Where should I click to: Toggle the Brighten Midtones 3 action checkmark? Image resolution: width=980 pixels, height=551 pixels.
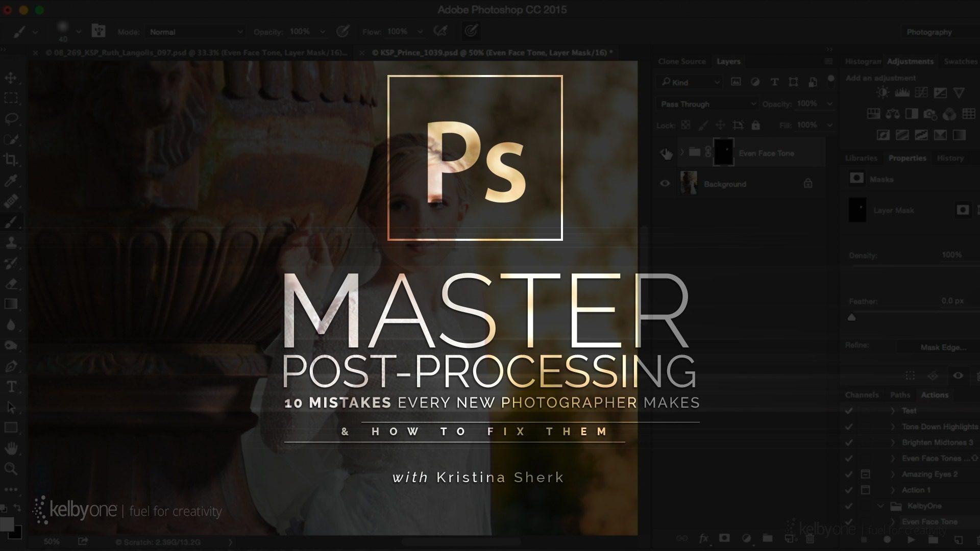coord(849,442)
